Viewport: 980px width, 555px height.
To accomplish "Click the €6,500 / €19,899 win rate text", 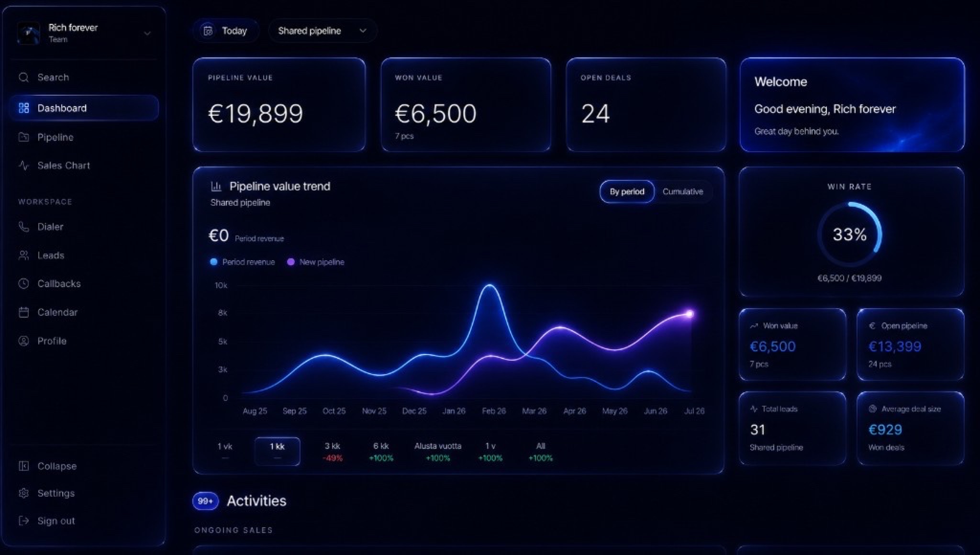I will tap(849, 278).
